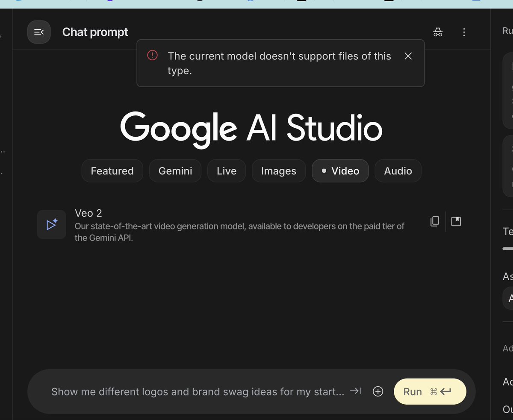The image size is (513, 420).
Task: Collapse the sidebar with the menu icon
Action: (39, 32)
